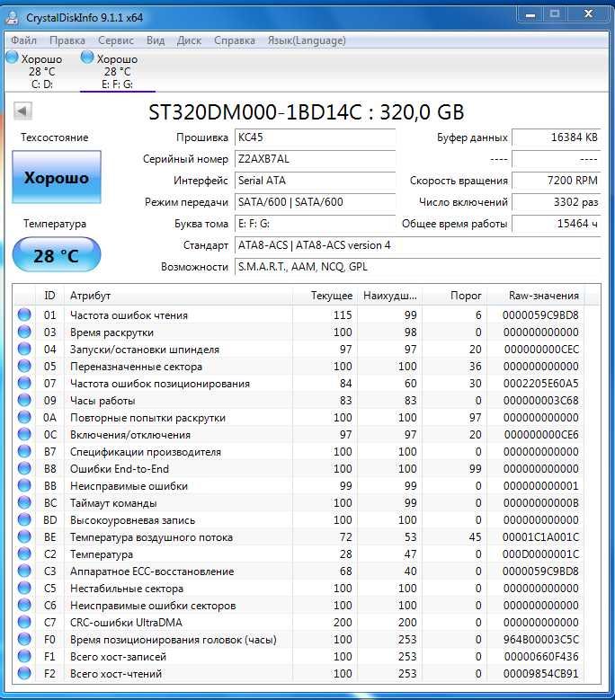The image size is (615, 700).
Task: Click status orb for Высокоуровневая запись
Action: pos(24,519)
